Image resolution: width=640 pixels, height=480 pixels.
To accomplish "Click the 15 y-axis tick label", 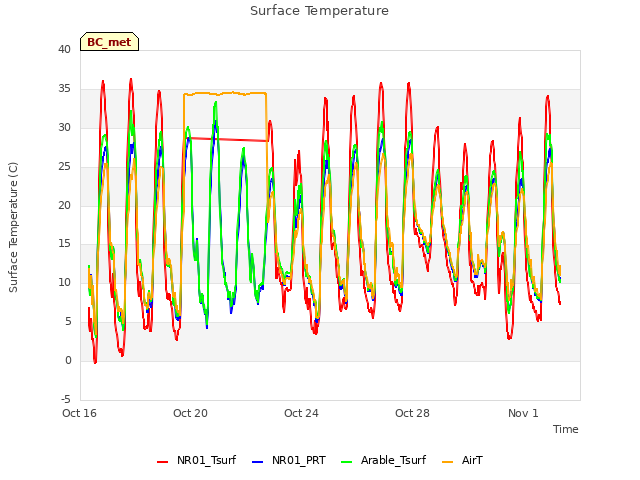I will [64, 244].
